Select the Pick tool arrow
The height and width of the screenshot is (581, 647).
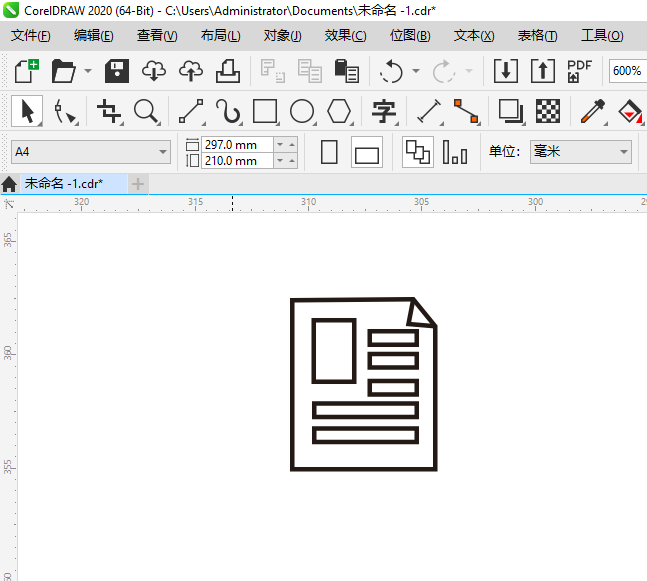(27, 111)
